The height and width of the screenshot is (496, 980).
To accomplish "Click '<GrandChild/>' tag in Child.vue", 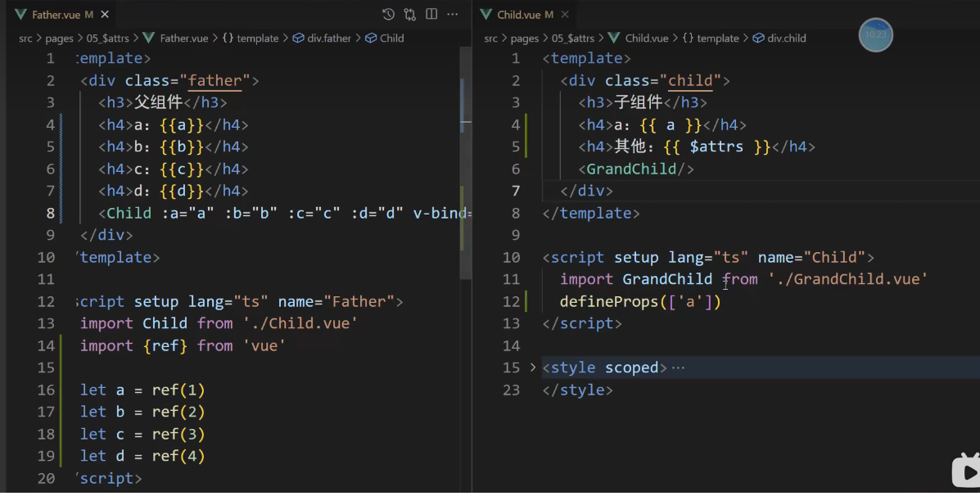I will 636,169.
